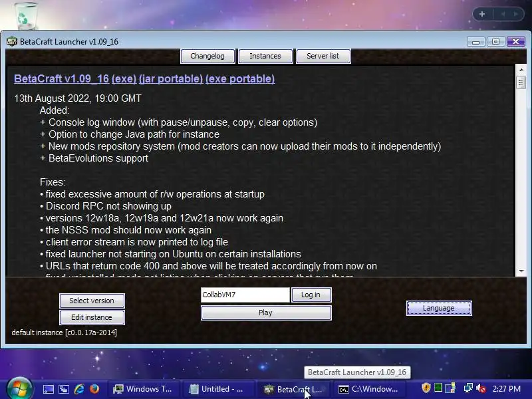Click the default instance [c0.0.17a-2014] label

click(x=64, y=332)
